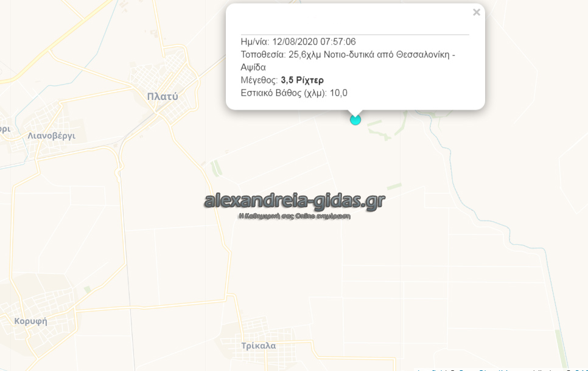Screen dimensions: 588x371
Task: Click the bold 3,5 Ρίχτερ magnitude
Action: (x=303, y=80)
